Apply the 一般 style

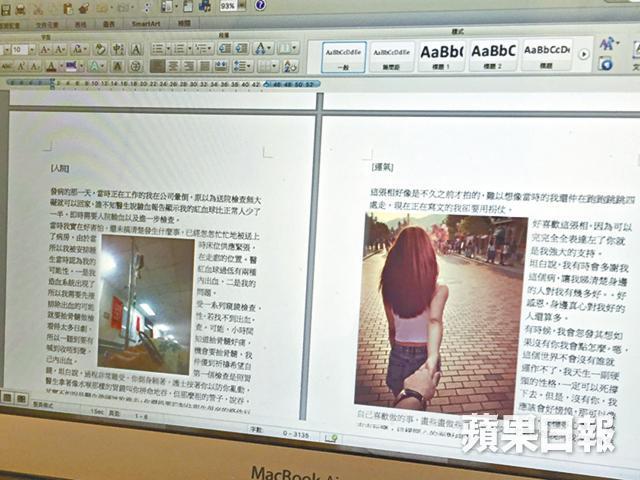[x=344, y=57]
